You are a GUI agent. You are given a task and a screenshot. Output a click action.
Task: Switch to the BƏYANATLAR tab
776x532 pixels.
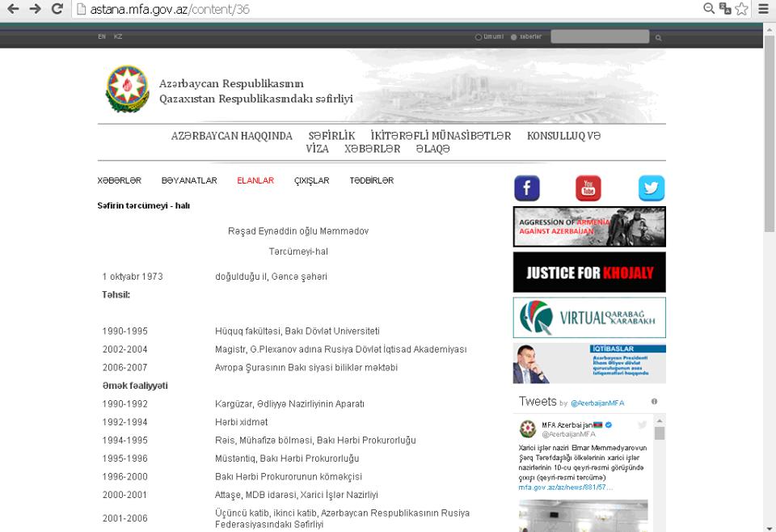coord(189,181)
